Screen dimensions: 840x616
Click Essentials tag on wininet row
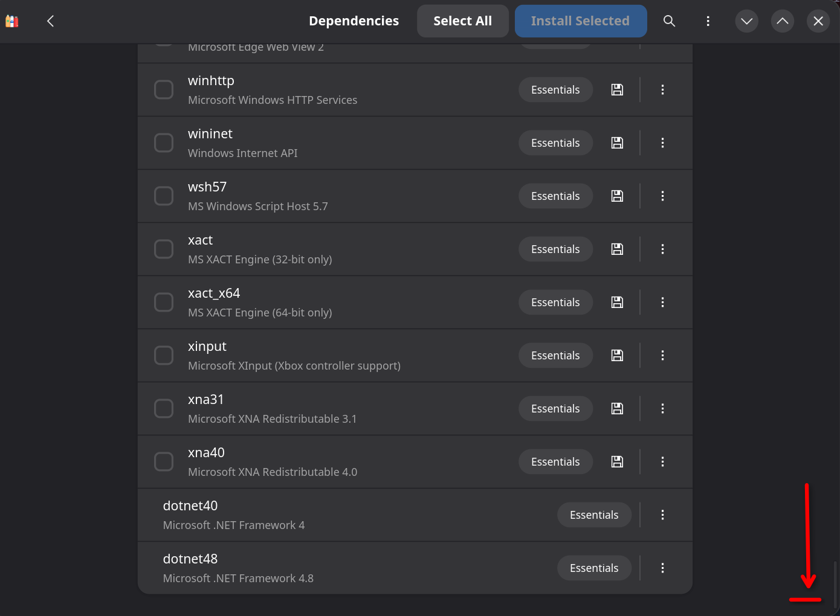[555, 143]
